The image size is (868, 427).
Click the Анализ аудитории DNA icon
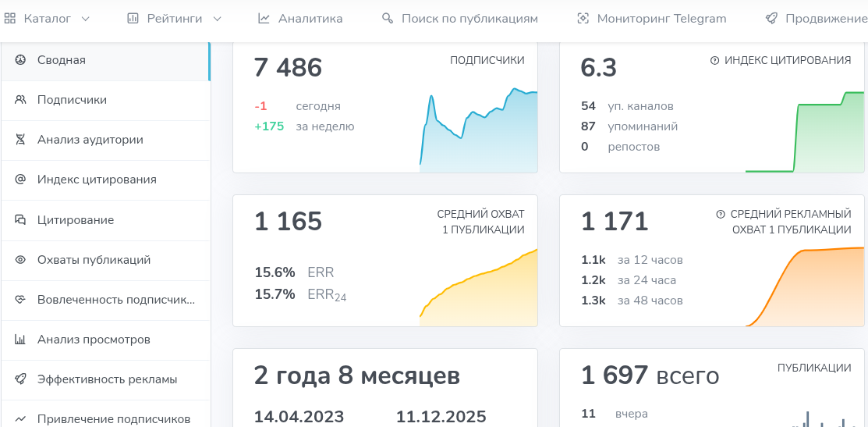coord(21,140)
